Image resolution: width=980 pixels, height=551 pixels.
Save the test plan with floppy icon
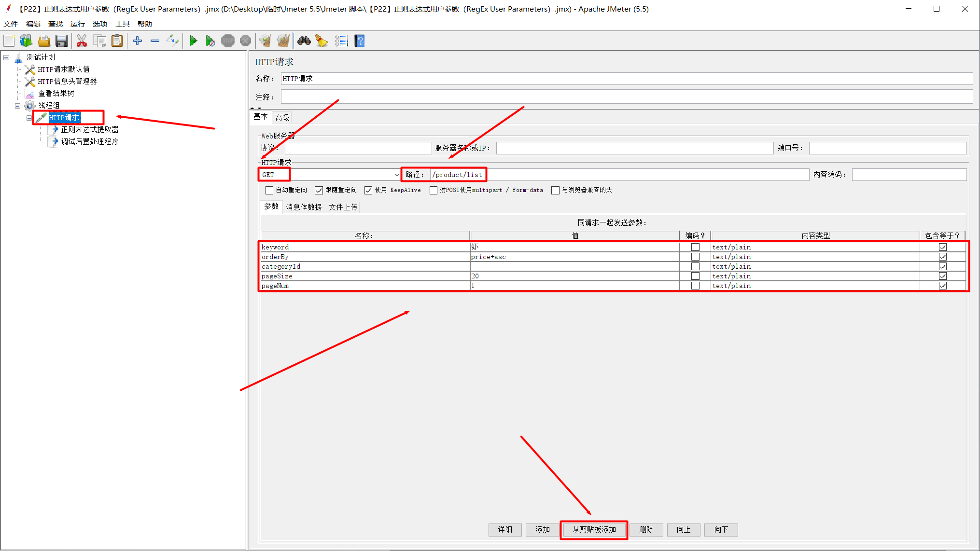pyautogui.click(x=61, y=41)
